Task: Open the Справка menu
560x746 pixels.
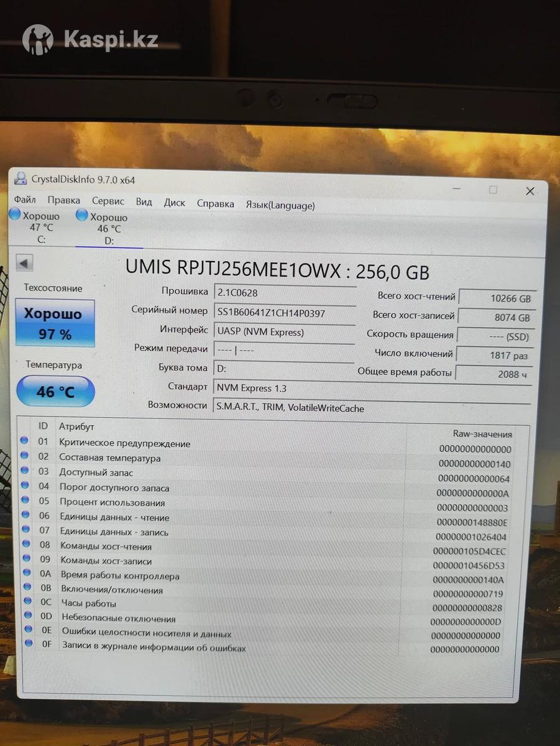Action: pos(215,204)
